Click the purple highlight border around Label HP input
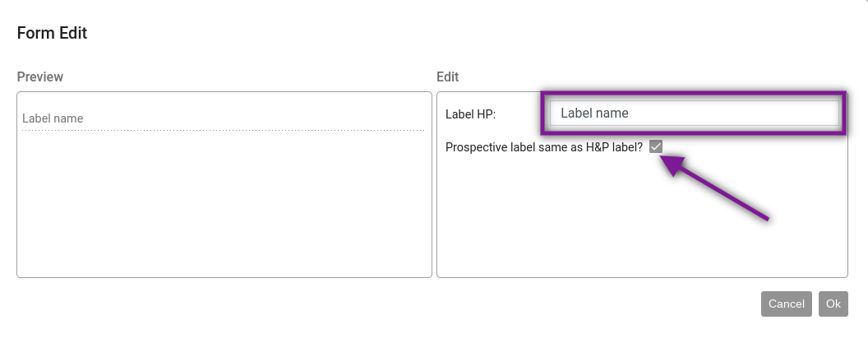Viewport: 868px width, 357px height. (x=693, y=94)
